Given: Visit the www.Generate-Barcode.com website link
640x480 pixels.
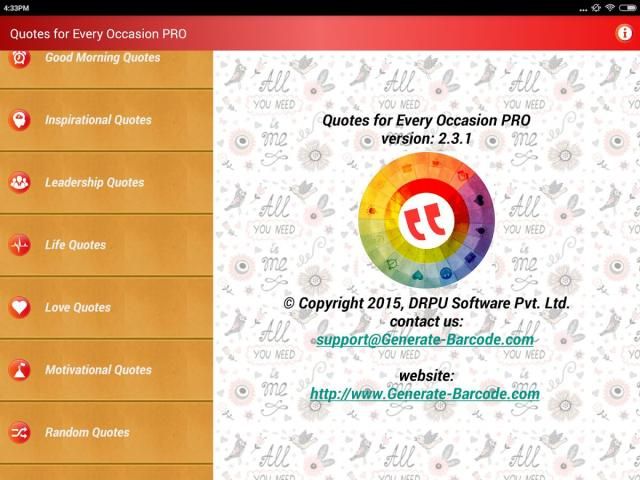Looking at the screenshot, I should coord(425,394).
